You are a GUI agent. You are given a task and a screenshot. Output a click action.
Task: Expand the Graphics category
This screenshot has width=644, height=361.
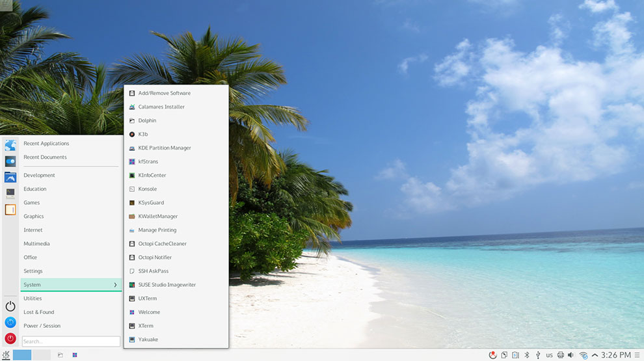(70, 216)
